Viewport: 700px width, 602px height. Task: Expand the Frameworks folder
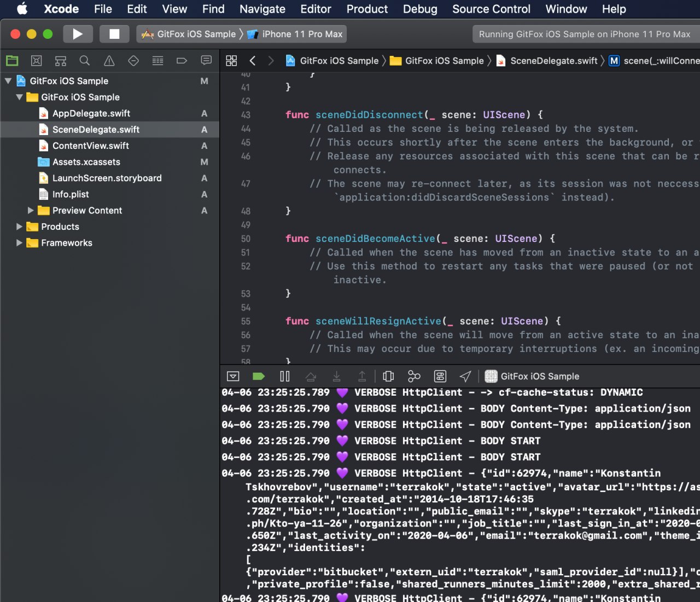click(20, 242)
